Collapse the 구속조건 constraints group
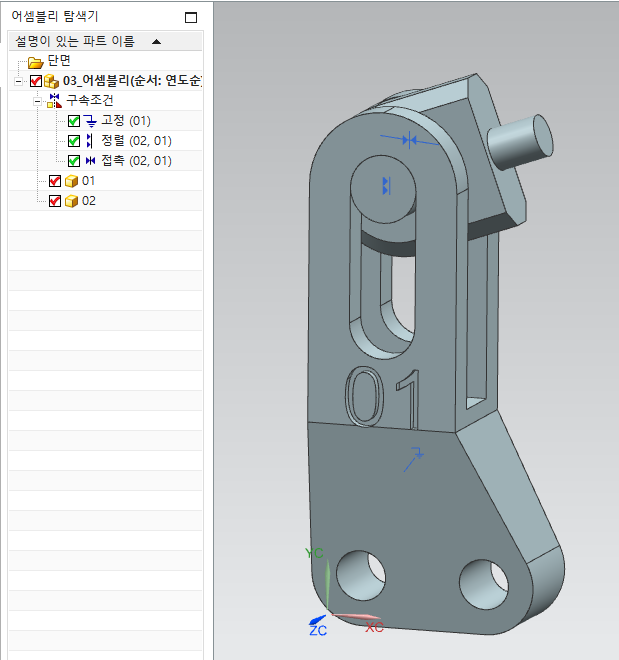The image size is (619, 660). 38,101
